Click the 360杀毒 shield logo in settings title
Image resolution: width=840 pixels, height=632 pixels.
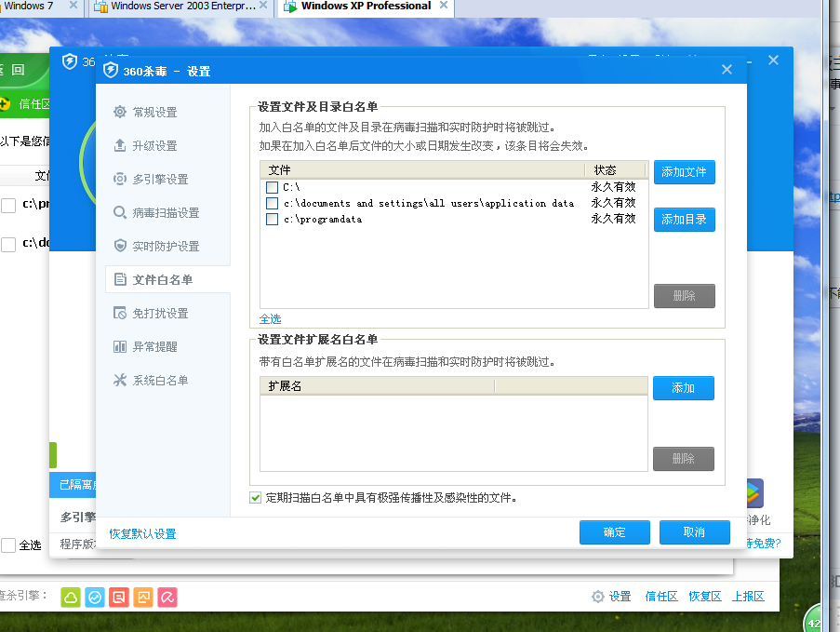(x=111, y=70)
